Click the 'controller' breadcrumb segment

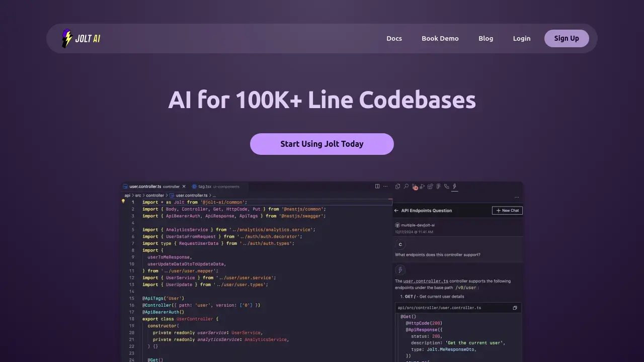155,195
